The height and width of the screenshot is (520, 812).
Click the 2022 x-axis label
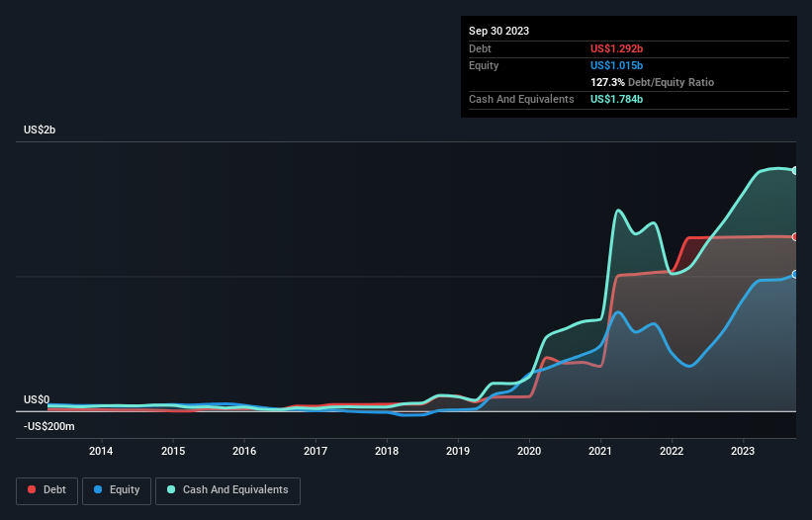pos(672,451)
